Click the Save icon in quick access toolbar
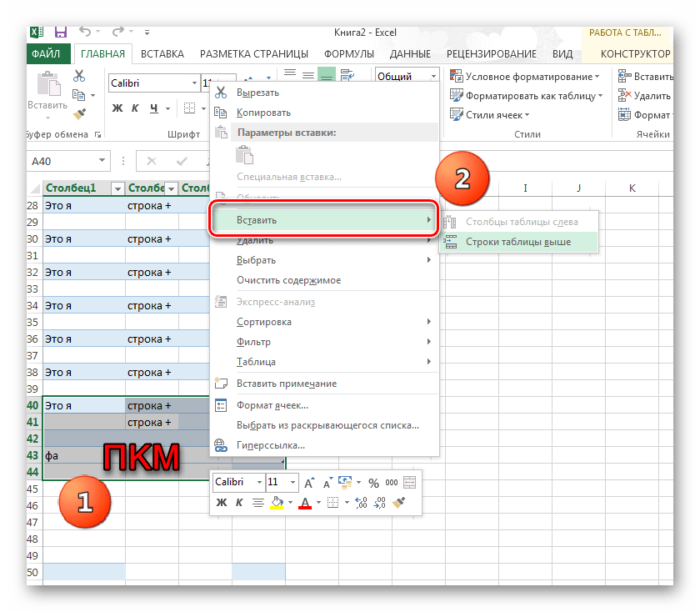 pyautogui.click(x=61, y=33)
